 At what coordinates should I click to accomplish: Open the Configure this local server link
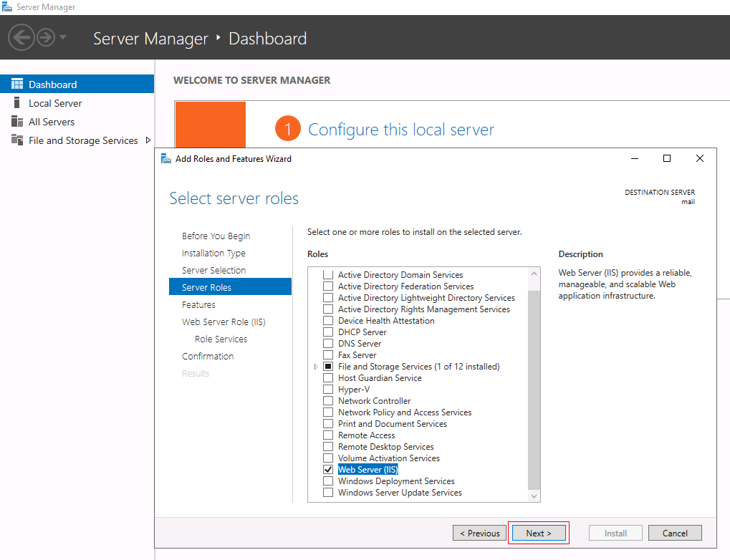401,130
